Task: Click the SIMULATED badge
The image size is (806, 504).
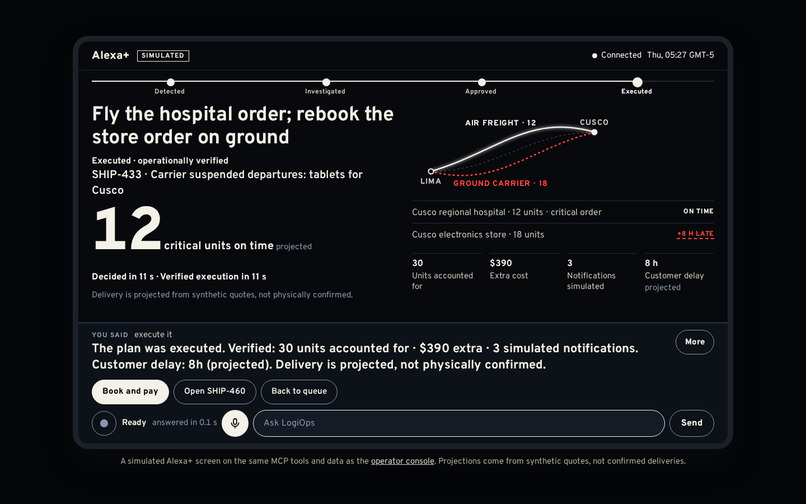Action: 163,56
